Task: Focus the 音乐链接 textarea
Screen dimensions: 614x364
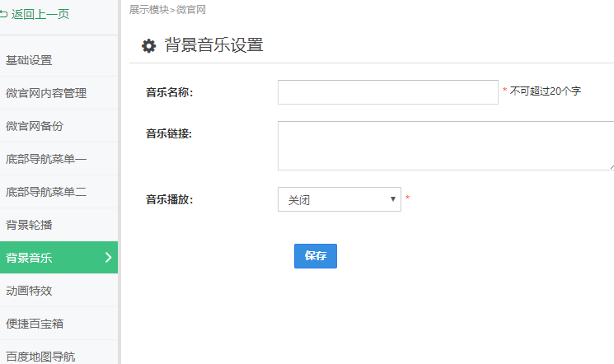Action: 445,146
